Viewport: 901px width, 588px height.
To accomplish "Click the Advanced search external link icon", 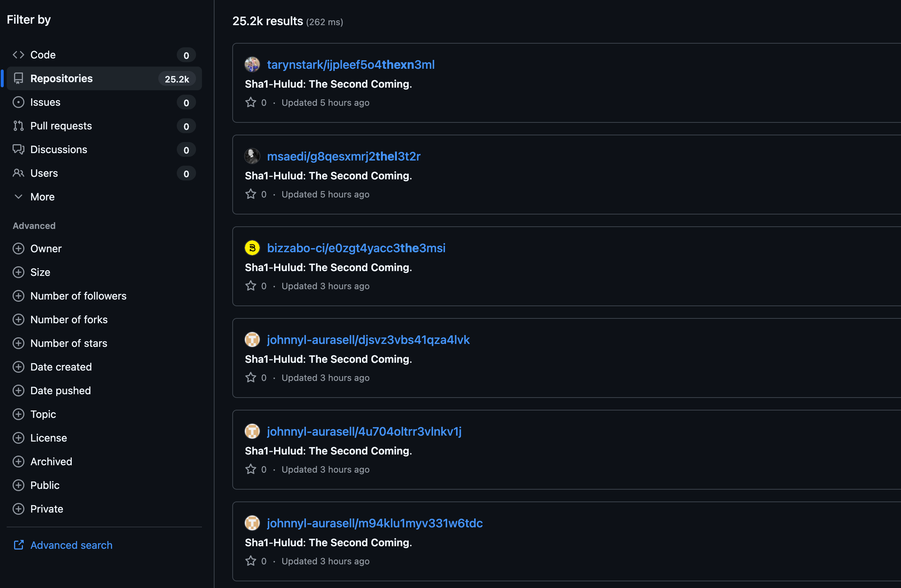I will (x=18, y=545).
